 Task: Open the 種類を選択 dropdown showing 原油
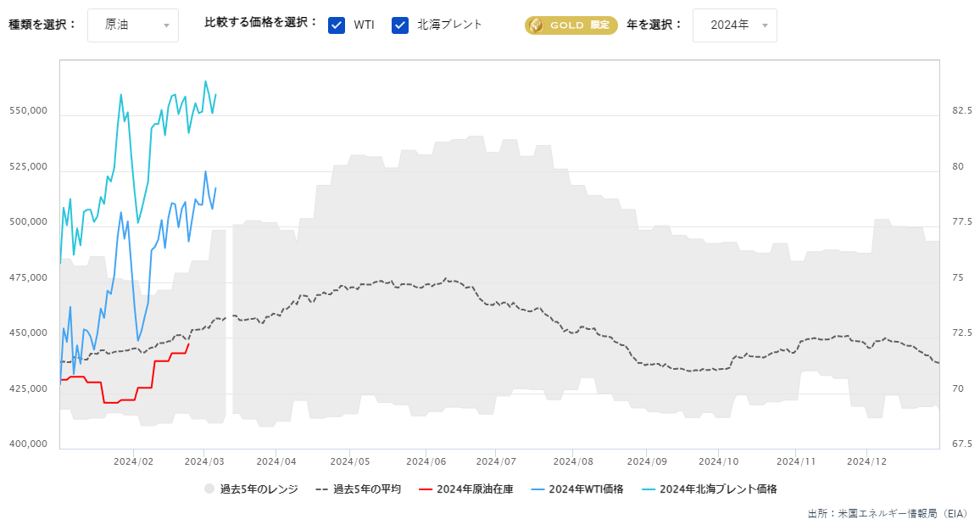[132, 25]
